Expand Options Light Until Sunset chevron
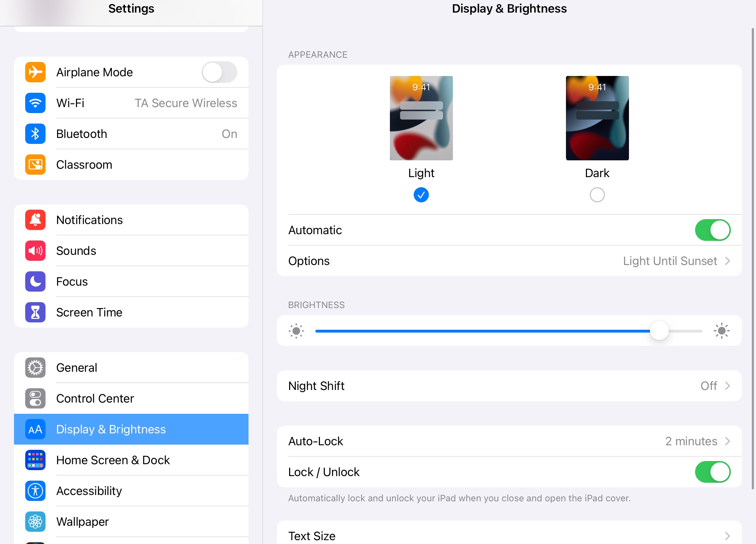 (x=728, y=261)
